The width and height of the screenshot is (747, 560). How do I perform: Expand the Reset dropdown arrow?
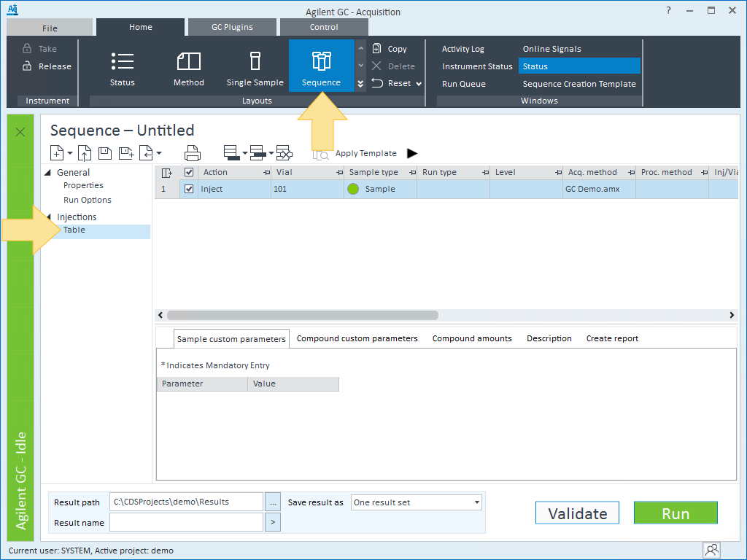pos(419,84)
